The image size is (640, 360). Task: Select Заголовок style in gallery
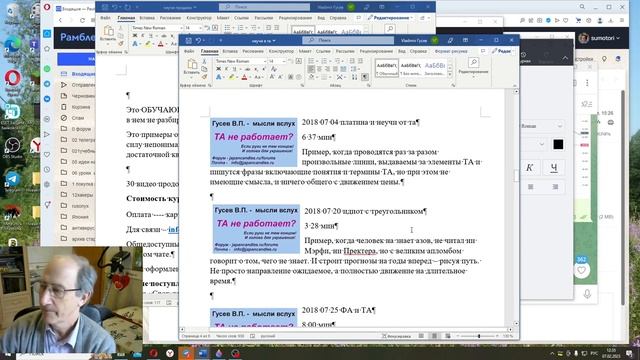coord(434,68)
